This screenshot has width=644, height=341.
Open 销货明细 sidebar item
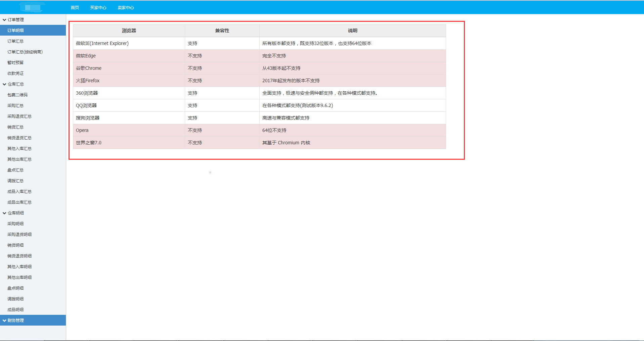(x=33, y=245)
